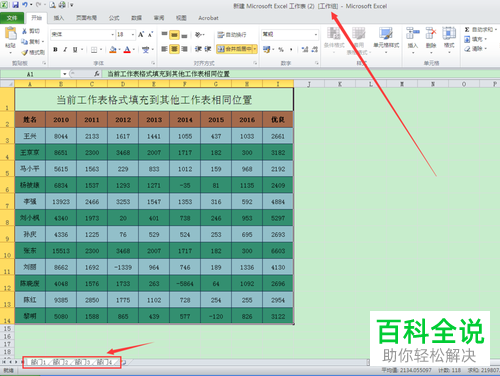
Task: Increase font size with the large A
Action: pos(141,34)
